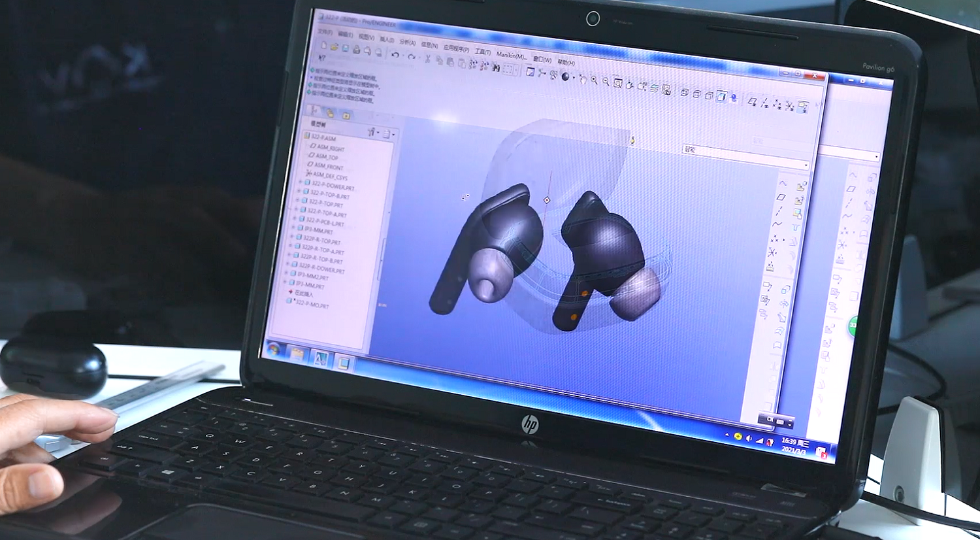Screen dimensions: 980x540
Task: Click the Regenerate model icon
Action: tap(472, 64)
